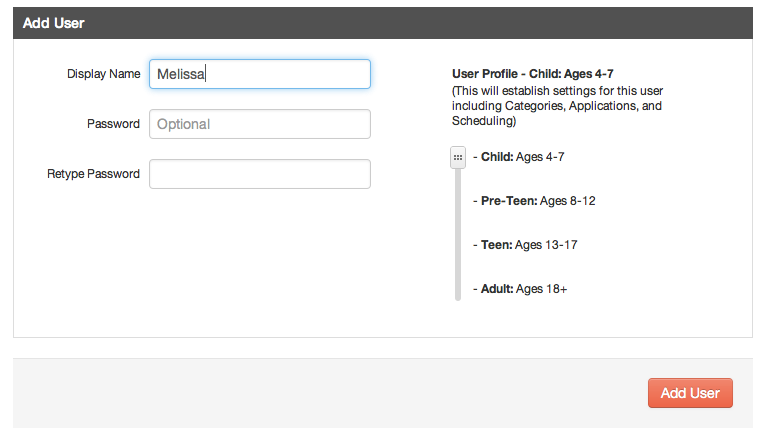771x440 pixels.
Task: Click the Retype Password label
Action: pyautogui.click(x=93, y=174)
